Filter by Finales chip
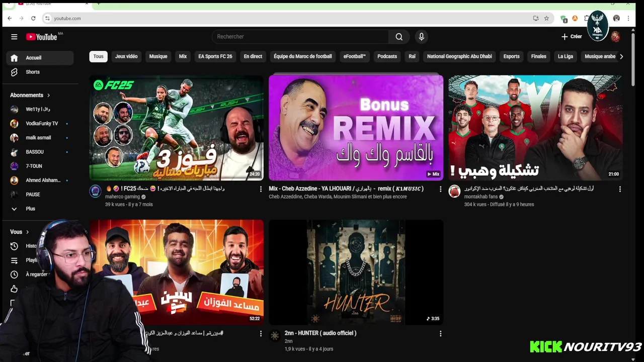Viewport: 644px width, 362px height. 539,56
